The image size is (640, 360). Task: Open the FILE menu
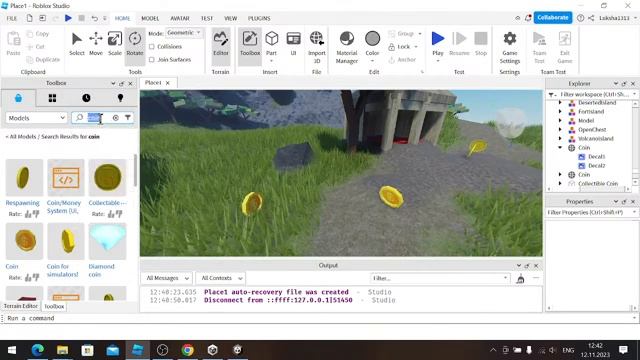pos(12,18)
